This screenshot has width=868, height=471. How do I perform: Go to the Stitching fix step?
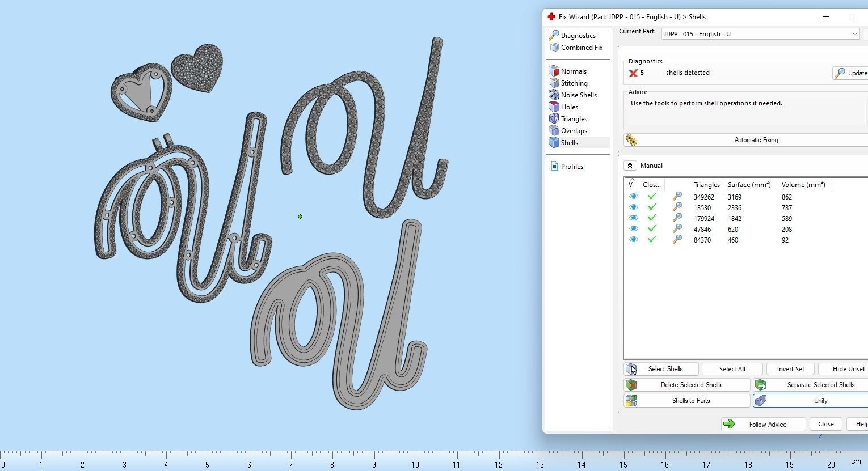pos(574,83)
